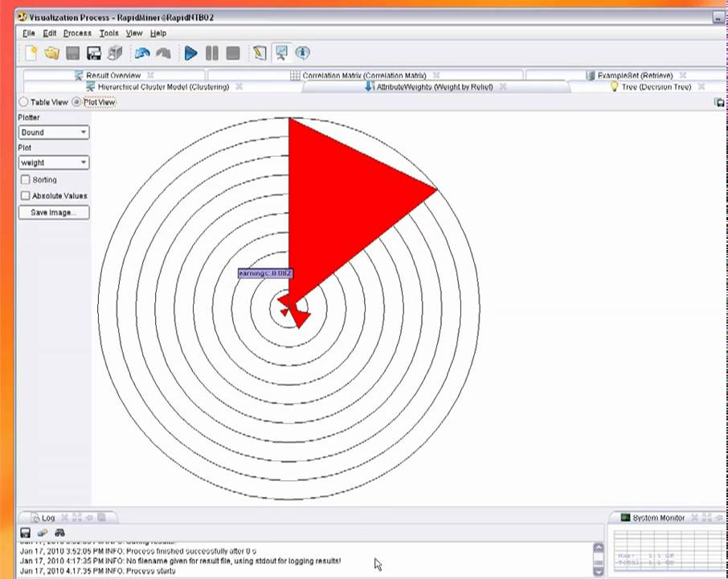Open the File menu
The width and height of the screenshot is (728, 579).
(x=29, y=34)
